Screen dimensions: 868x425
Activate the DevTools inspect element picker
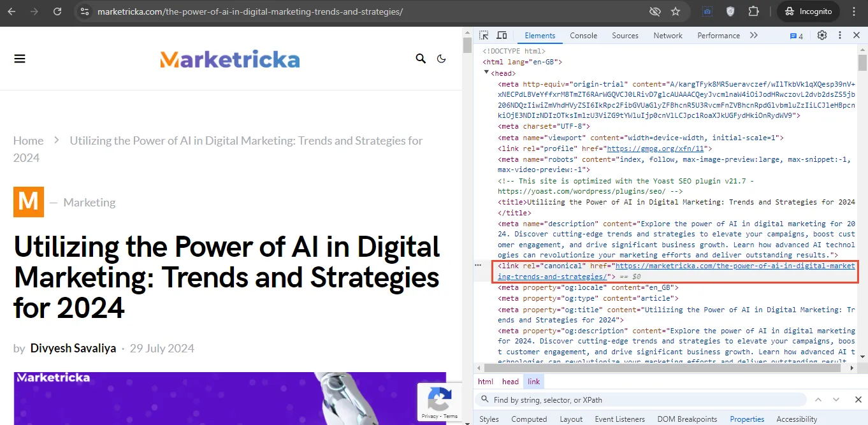(x=484, y=35)
